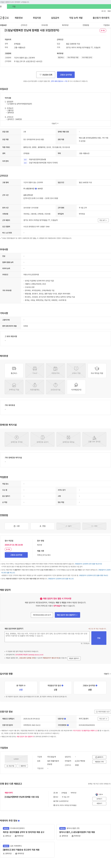Viewport: 111px width, 868px height.
Task: Click the 관심정보 등록 button
Action: (46, 75)
